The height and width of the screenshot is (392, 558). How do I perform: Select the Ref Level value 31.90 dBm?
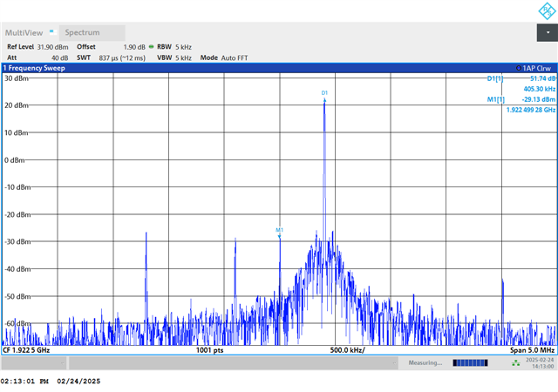[52, 47]
